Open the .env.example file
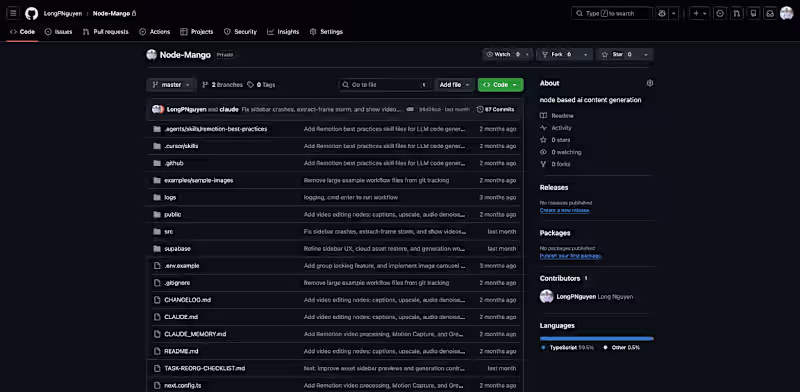Screen dimensions: 800x392 (x=182, y=266)
